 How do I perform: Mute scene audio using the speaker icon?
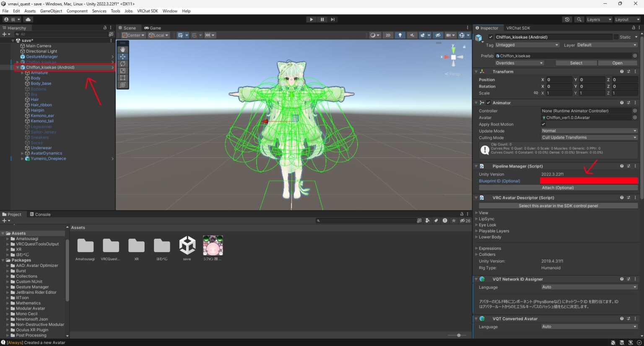click(412, 35)
